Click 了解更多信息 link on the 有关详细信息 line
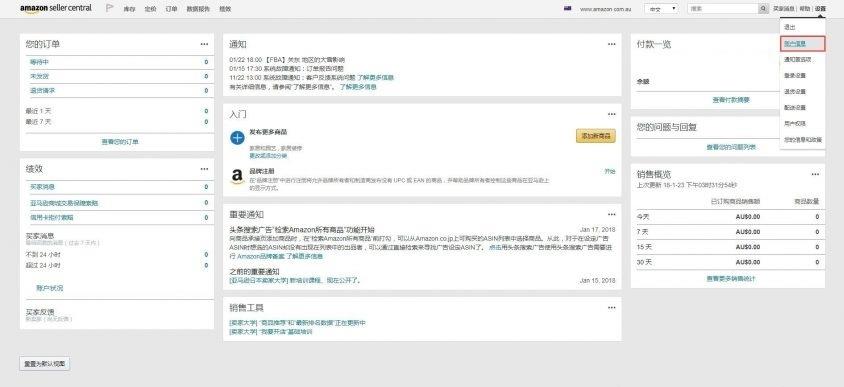 point(358,87)
